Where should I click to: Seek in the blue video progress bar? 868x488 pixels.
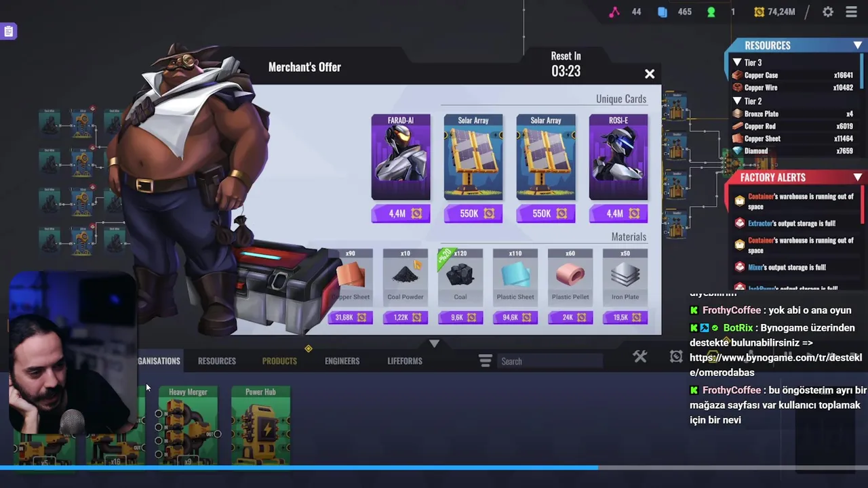[434, 468]
